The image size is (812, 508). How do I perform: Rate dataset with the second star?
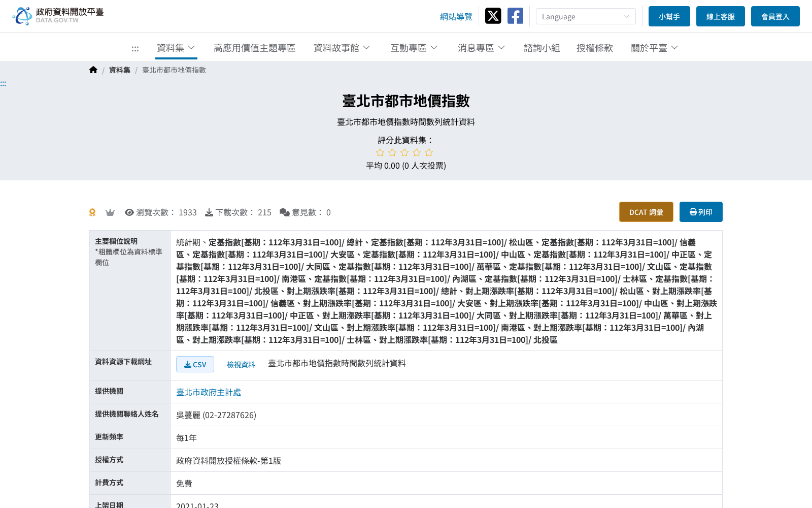point(392,152)
